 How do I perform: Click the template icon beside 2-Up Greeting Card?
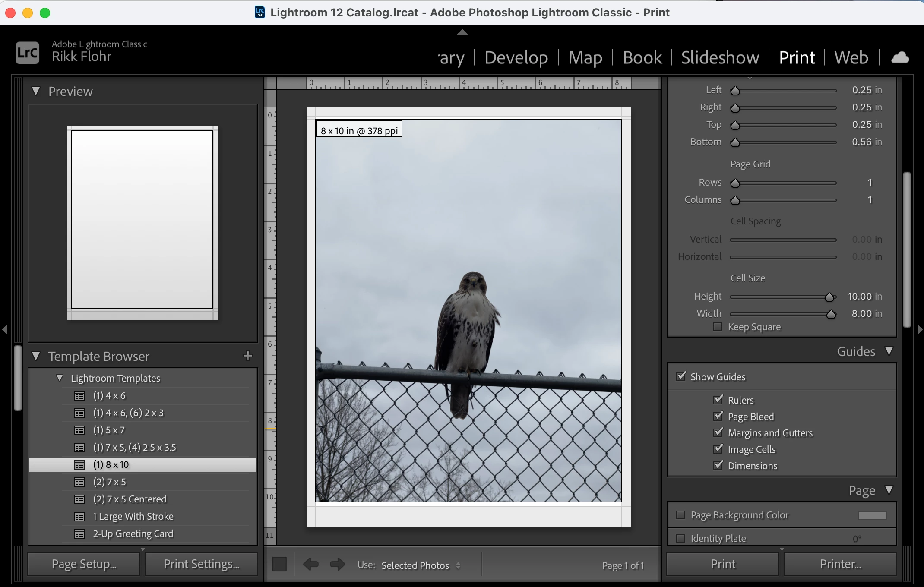click(79, 534)
